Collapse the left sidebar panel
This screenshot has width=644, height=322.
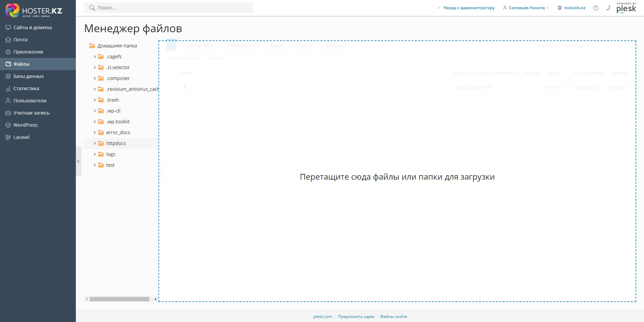coord(78,161)
